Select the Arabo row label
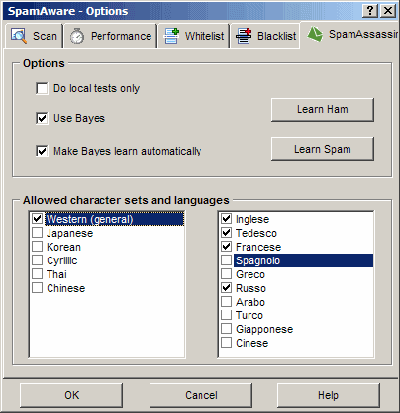Viewport: 400px width, 413px height. point(250,302)
